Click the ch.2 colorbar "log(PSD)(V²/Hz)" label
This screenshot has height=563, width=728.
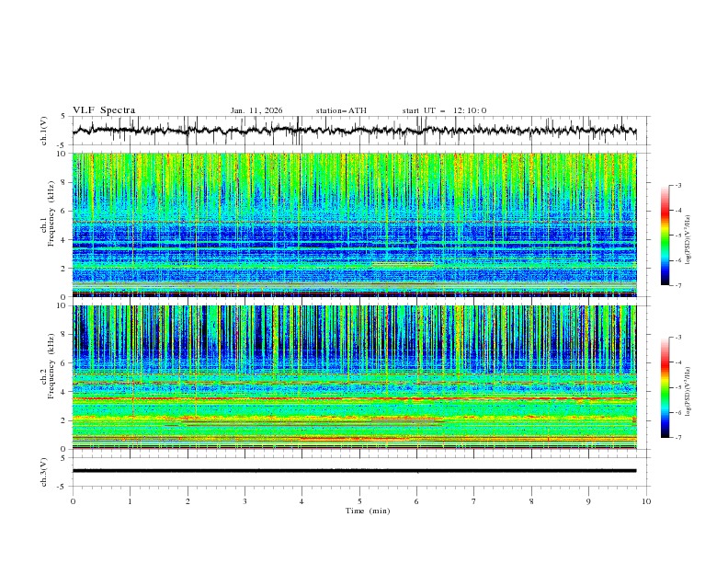pyautogui.click(x=688, y=391)
